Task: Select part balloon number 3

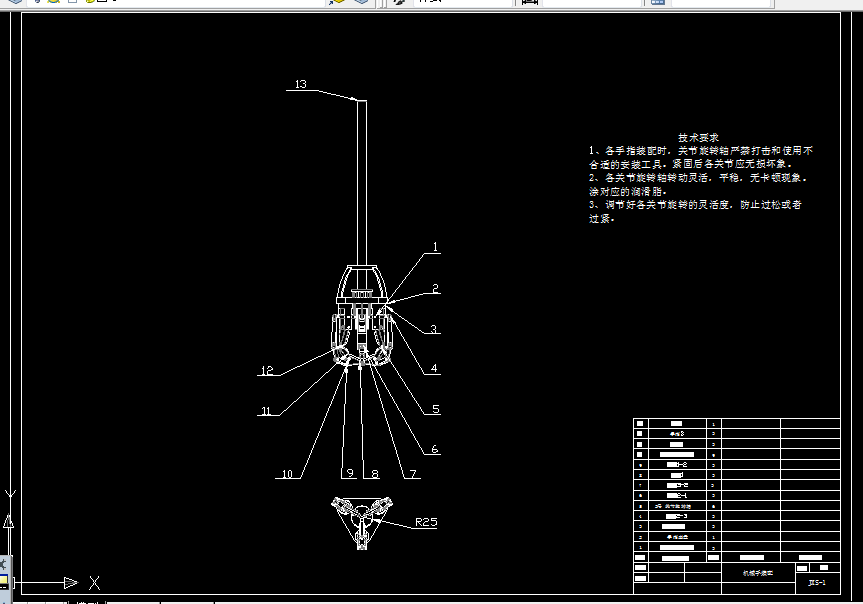Action: pyautogui.click(x=434, y=329)
